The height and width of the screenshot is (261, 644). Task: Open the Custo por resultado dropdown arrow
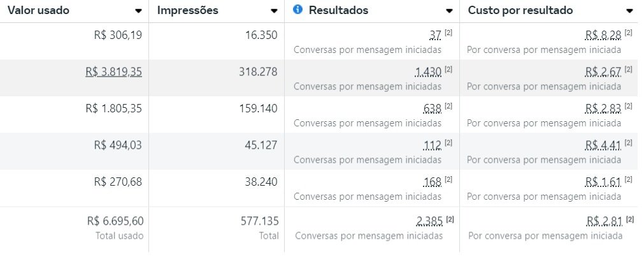(629, 11)
